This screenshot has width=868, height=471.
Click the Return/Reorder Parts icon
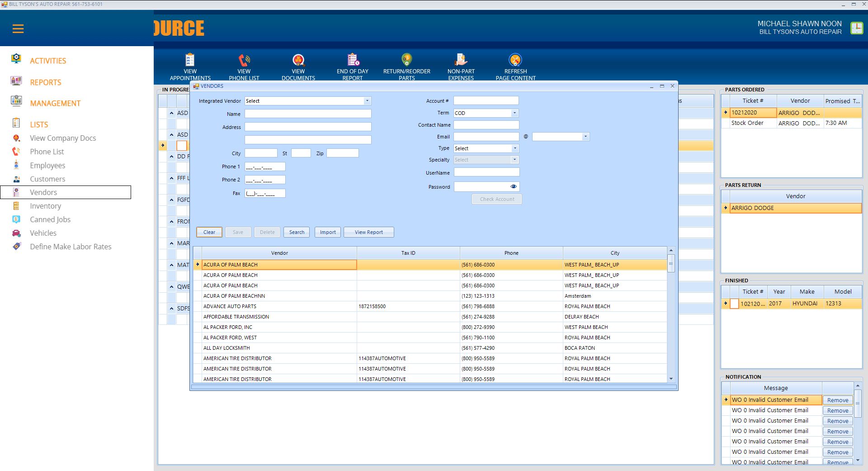(407, 60)
